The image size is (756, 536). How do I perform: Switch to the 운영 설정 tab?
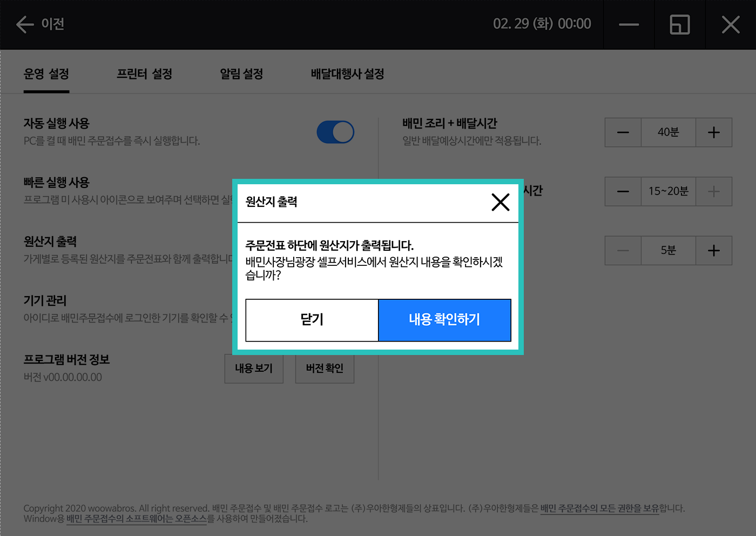[46, 74]
